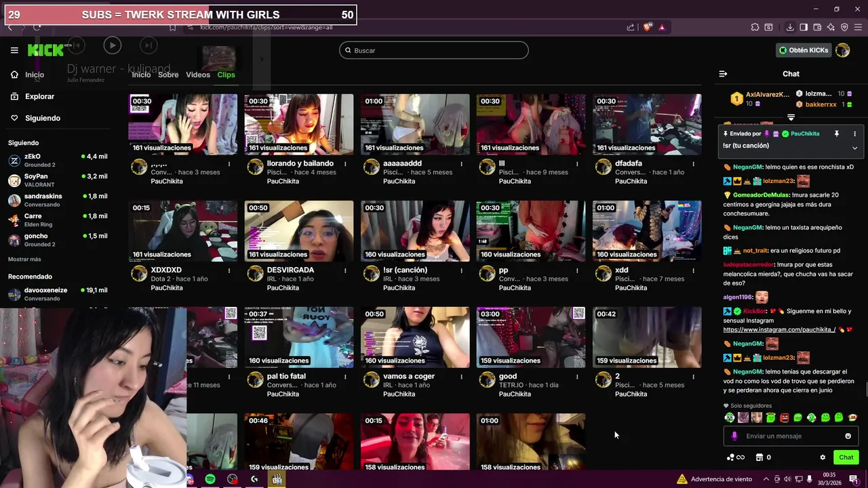Open channel points infinity icon
The height and width of the screenshot is (488, 868).
click(736, 457)
